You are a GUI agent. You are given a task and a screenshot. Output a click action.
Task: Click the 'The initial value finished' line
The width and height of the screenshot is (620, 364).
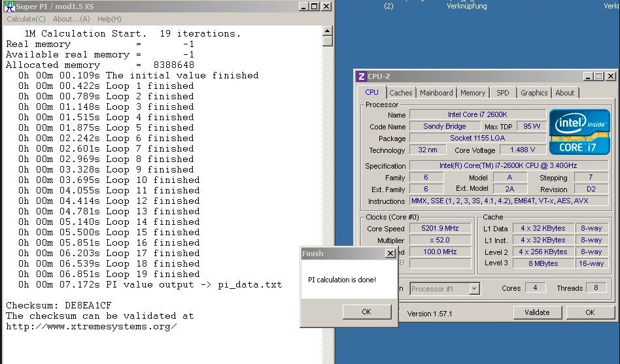point(139,76)
